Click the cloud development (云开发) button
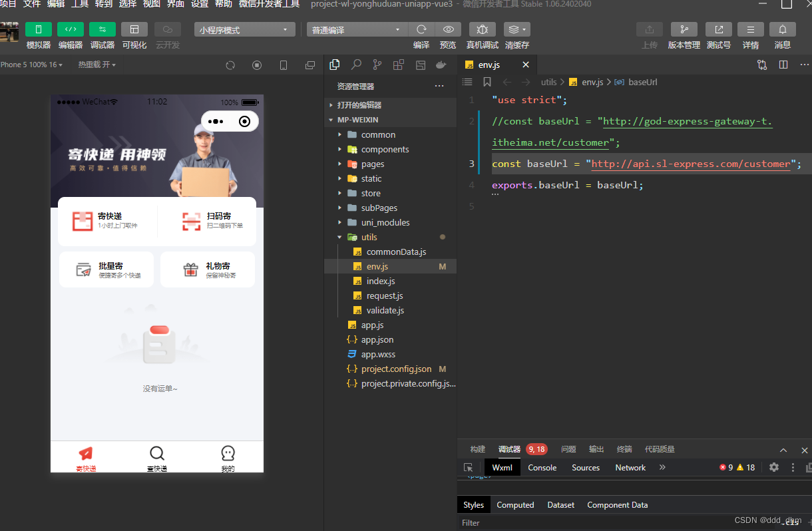 (x=168, y=29)
